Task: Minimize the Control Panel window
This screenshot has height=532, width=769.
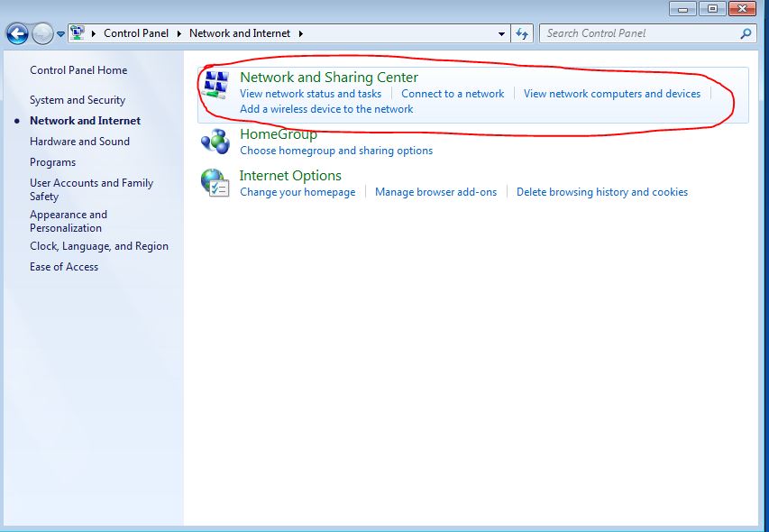Action: click(682, 9)
